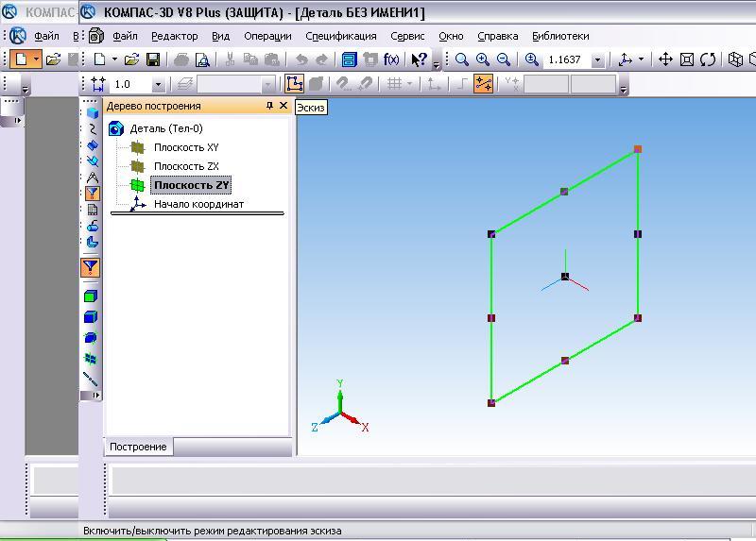This screenshot has height=541, width=756.
Task: Open the Редактор menu
Action: pyautogui.click(x=175, y=36)
